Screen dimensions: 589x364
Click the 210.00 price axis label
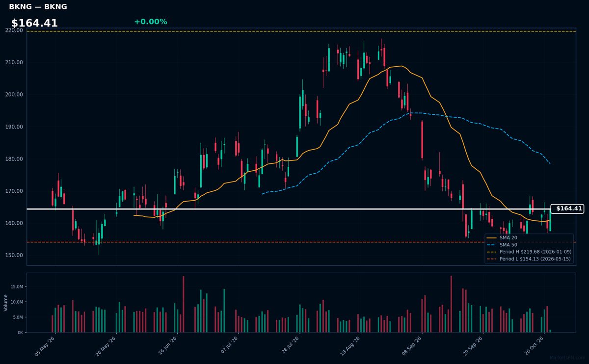15,62
